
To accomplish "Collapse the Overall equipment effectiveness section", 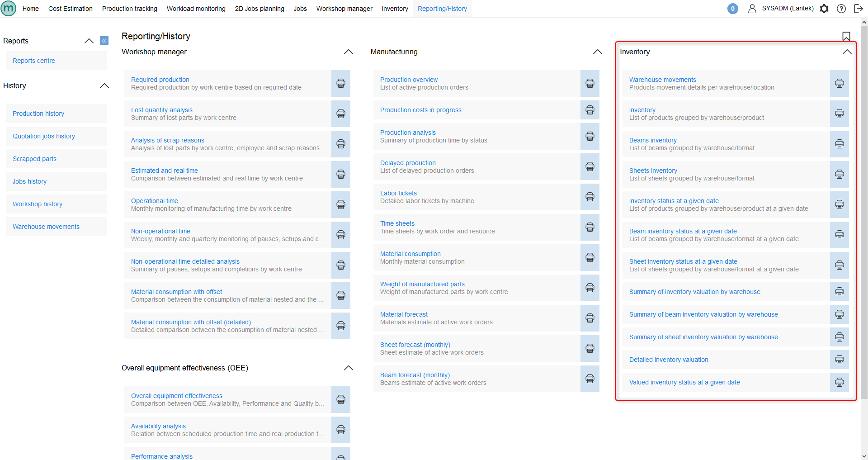I will [x=348, y=368].
